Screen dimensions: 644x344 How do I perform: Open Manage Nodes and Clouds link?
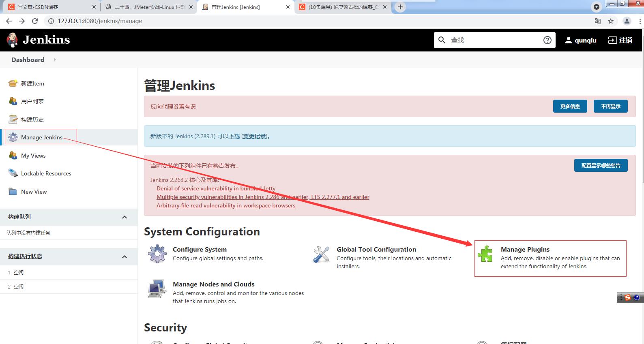pyautogui.click(x=214, y=284)
